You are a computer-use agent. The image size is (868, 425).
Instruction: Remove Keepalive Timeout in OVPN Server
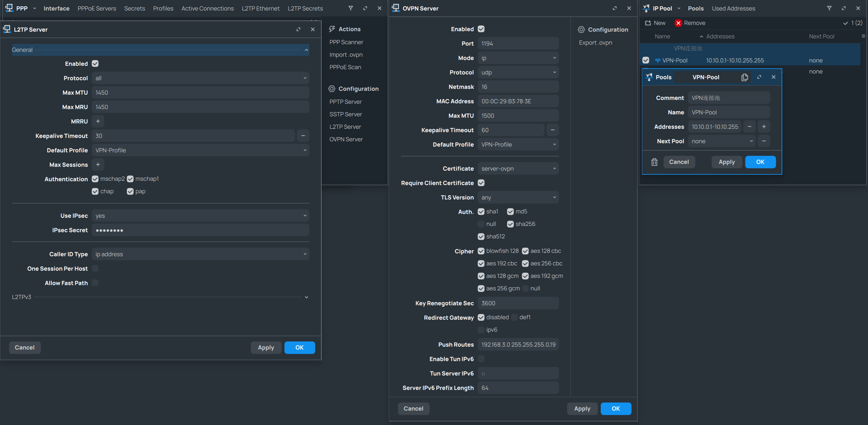pyautogui.click(x=552, y=130)
